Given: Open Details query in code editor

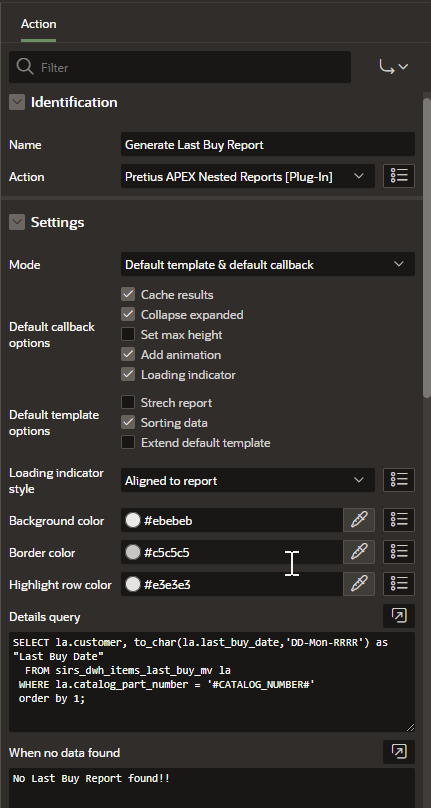Looking at the screenshot, I should click(399, 616).
